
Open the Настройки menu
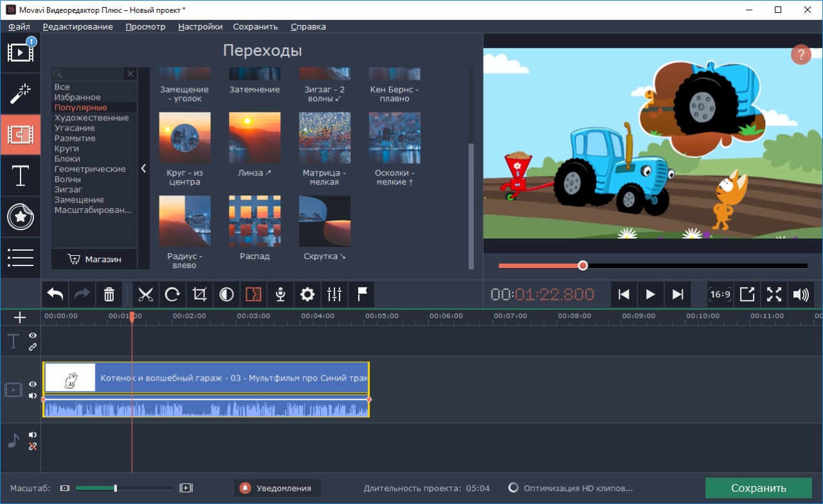[x=200, y=26]
